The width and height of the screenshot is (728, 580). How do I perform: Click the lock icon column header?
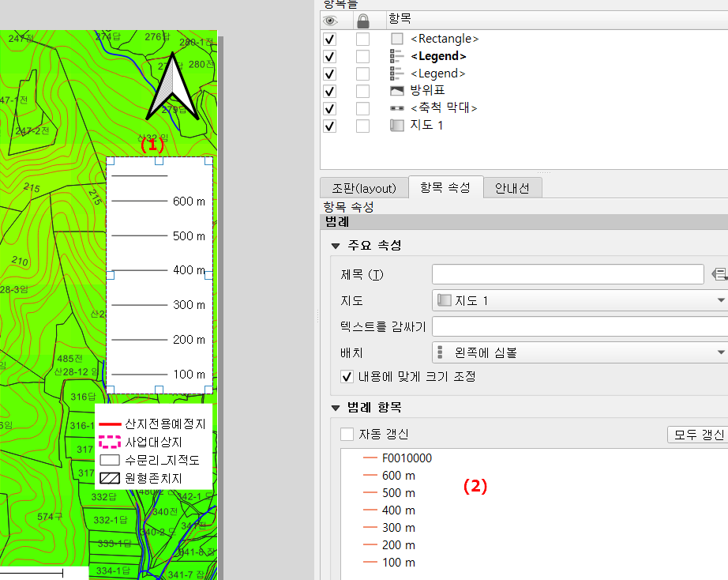(363, 21)
